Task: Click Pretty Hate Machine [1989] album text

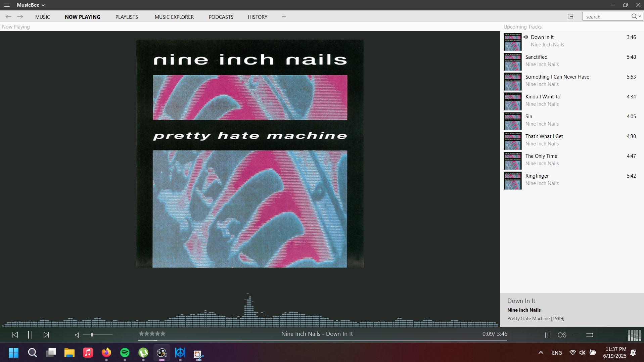Action: pyautogui.click(x=536, y=318)
